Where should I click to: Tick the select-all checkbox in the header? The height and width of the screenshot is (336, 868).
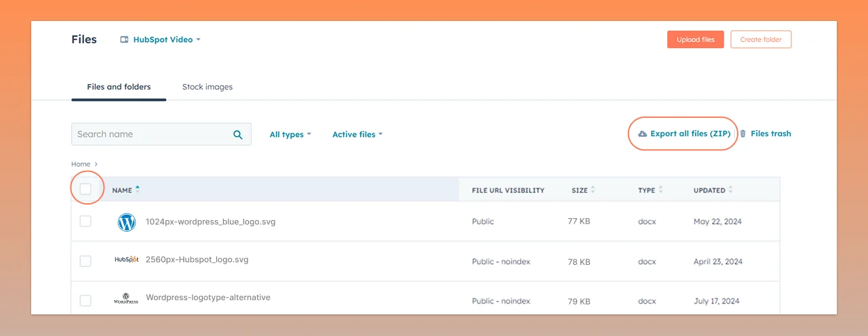point(85,189)
